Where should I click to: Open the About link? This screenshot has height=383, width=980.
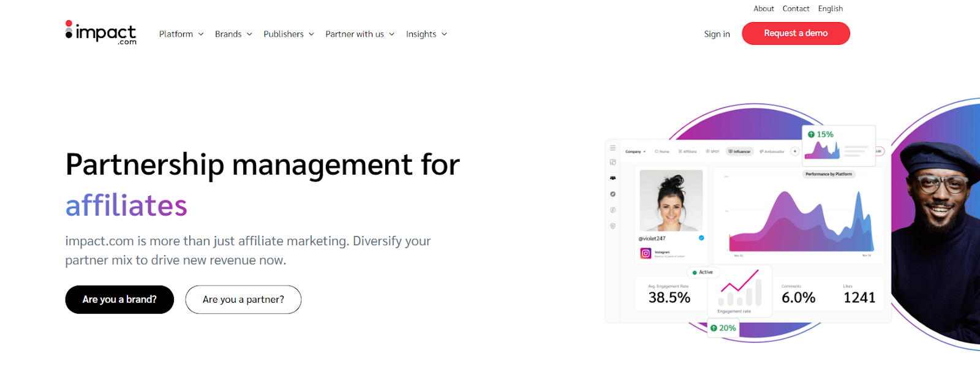pos(764,9)
